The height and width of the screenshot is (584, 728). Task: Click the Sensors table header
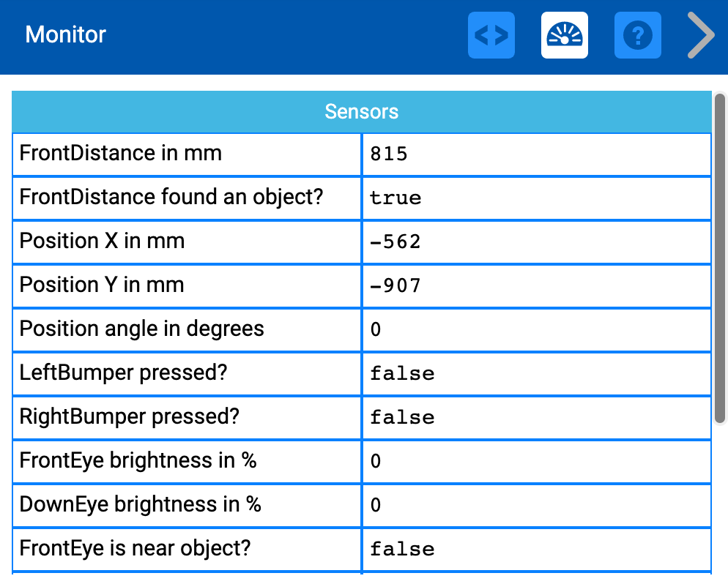pos(362,111)
